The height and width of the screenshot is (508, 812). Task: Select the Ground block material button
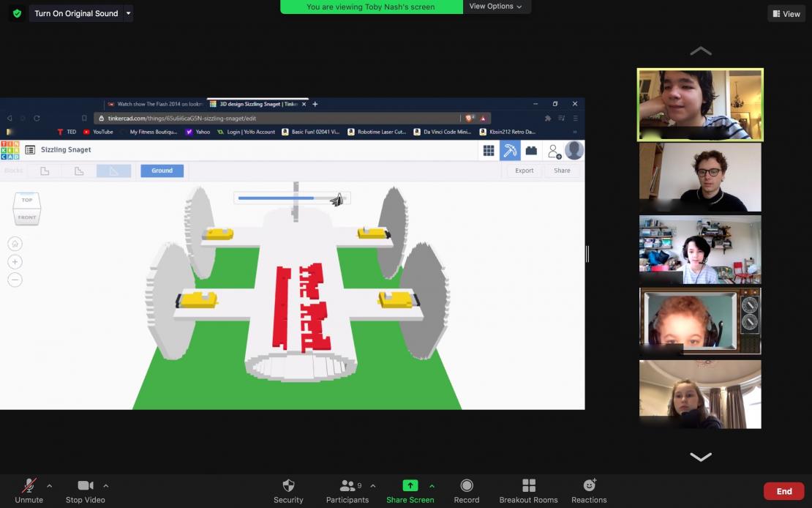[x=162, y=171]
